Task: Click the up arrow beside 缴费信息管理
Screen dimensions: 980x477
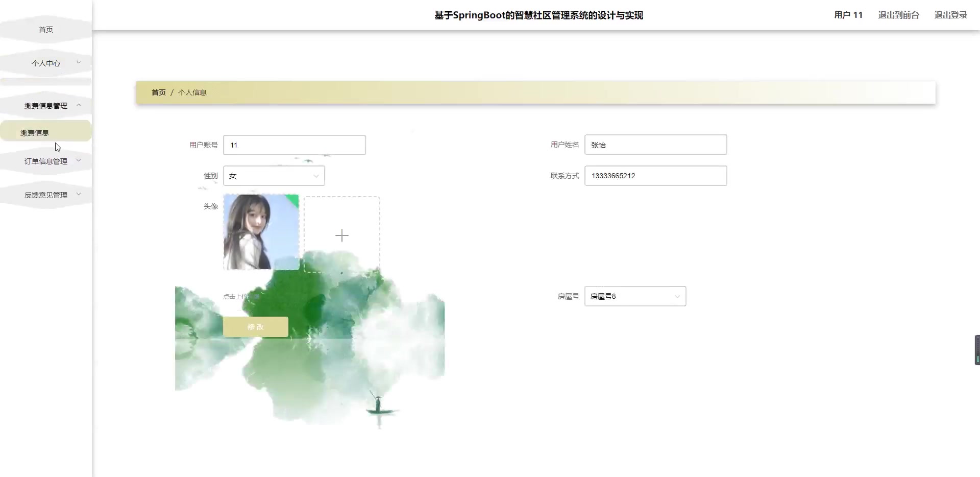Action: coord(79,105)
